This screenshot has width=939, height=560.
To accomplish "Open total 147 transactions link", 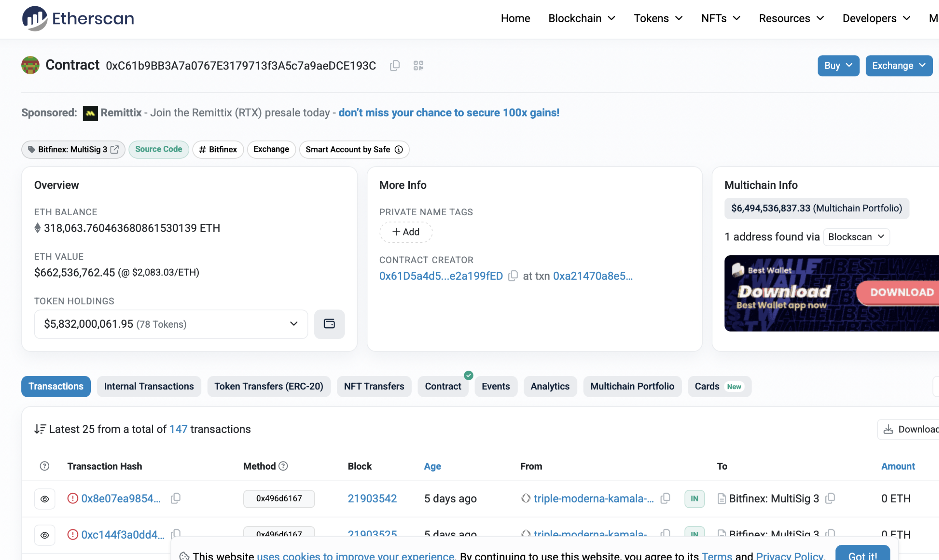I will (178, 429).
